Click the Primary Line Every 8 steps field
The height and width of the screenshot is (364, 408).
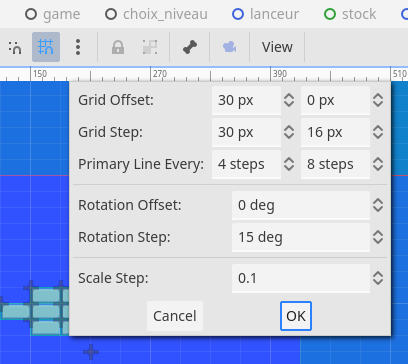(335, 164)
